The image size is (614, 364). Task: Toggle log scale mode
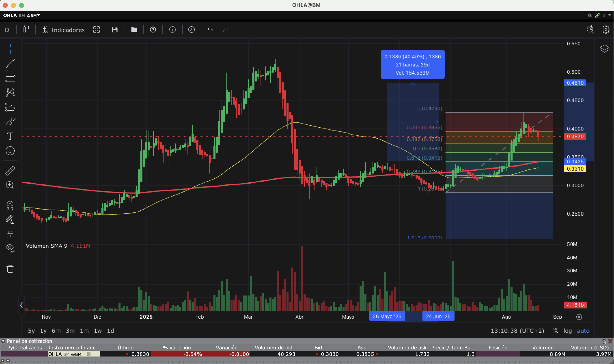[568, 331]
